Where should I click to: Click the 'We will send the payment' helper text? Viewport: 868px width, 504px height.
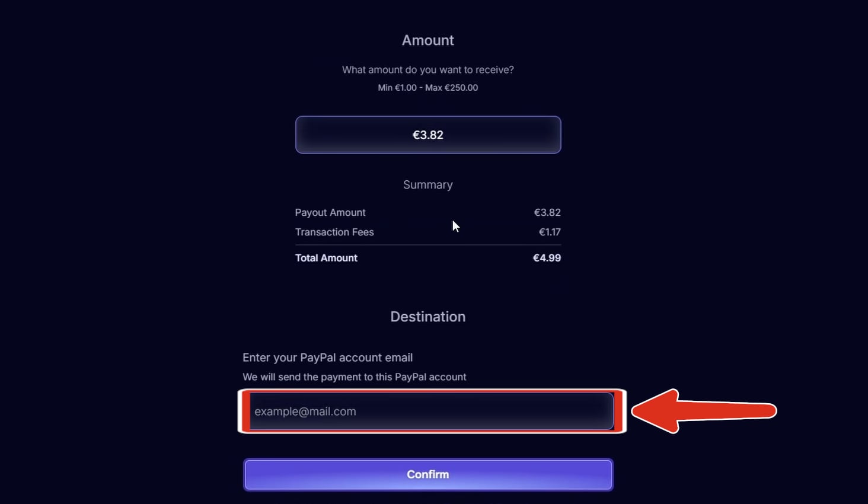coord(355,377)
